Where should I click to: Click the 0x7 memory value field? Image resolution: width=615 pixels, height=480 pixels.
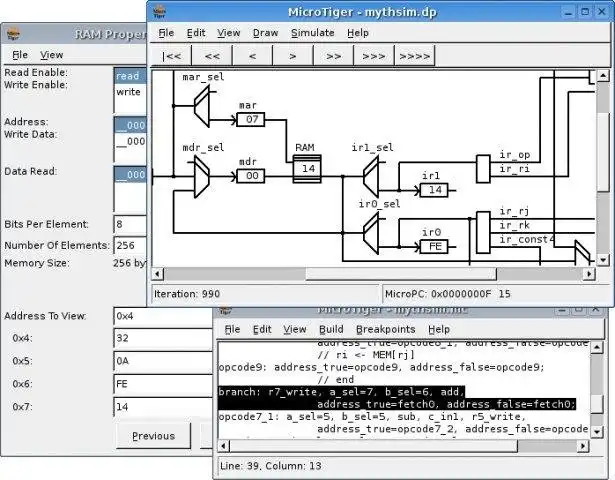(x=164, y=407)
